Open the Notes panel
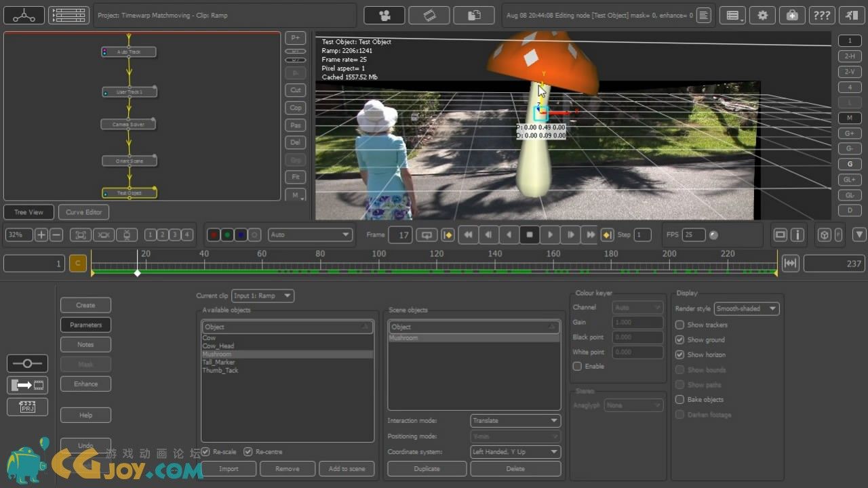Image resolution: width=868 pixels, height=488 pixels. coord(85,344)
